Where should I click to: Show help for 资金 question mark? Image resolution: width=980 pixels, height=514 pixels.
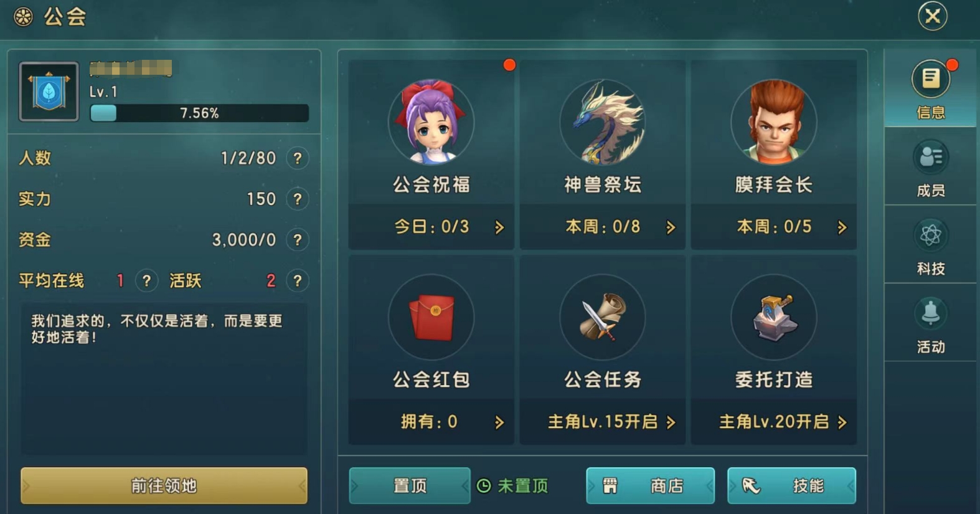298,240
